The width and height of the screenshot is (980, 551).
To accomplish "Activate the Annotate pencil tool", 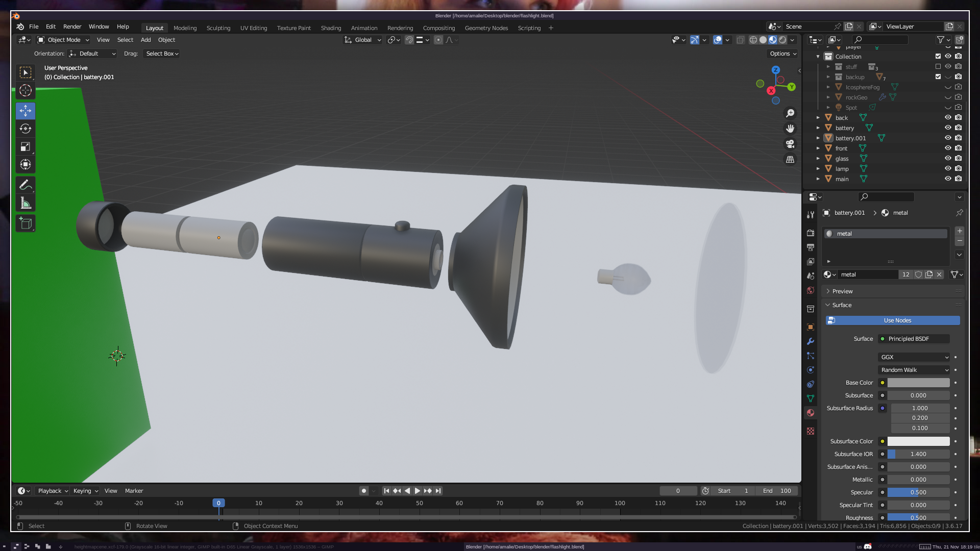I will pos(26,185).
